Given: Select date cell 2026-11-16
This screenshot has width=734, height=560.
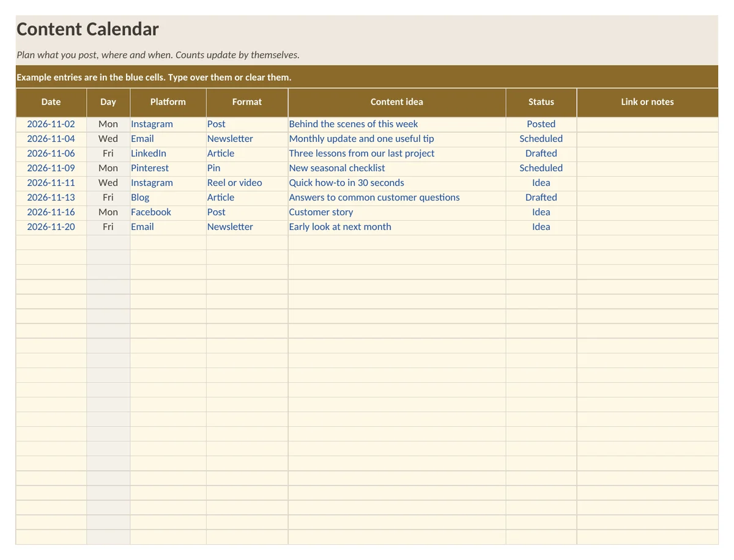Looking at the screenshot, I should click(x=51, y=212).
